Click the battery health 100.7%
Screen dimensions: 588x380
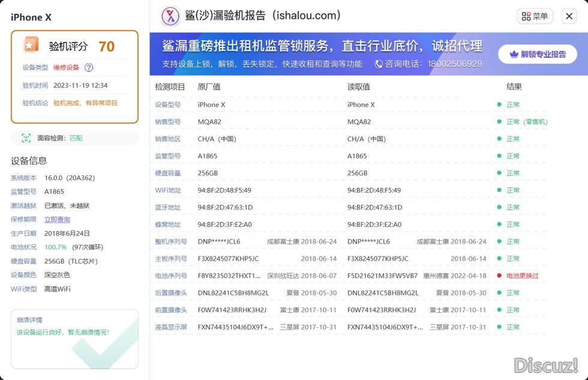(55, 247)
